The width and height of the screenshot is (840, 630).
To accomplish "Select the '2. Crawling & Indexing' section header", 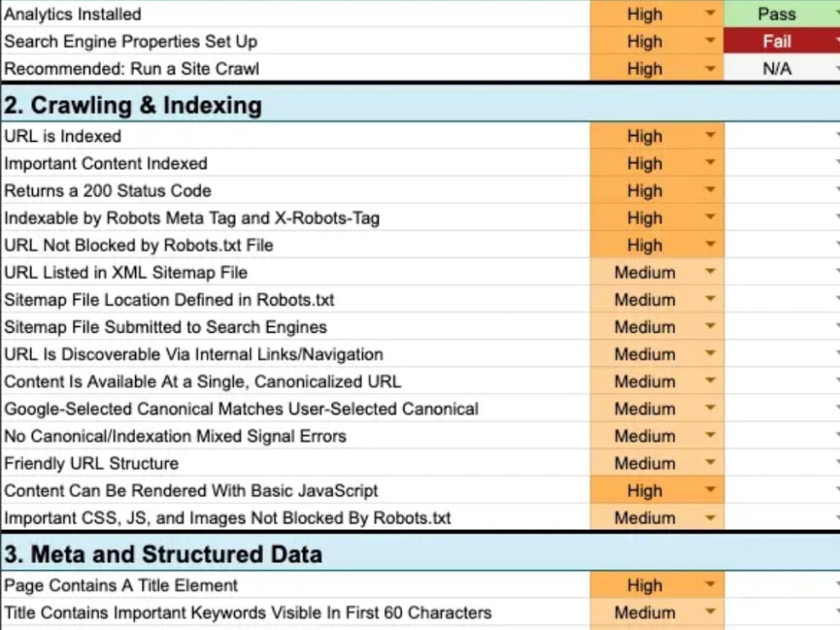I will [420, 104].
